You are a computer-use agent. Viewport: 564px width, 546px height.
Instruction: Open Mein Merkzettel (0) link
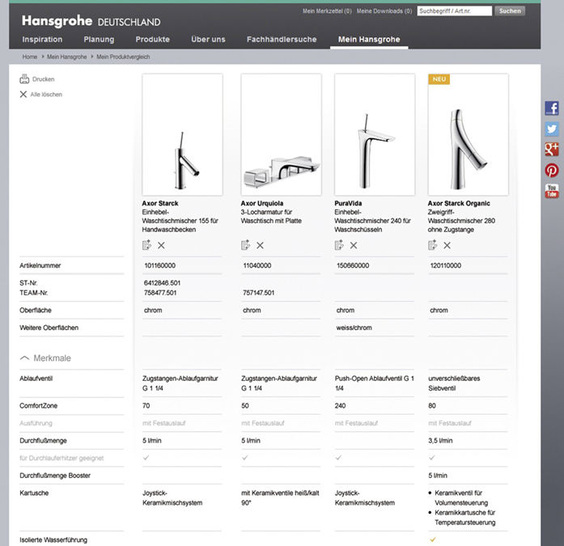coord(327,11)
